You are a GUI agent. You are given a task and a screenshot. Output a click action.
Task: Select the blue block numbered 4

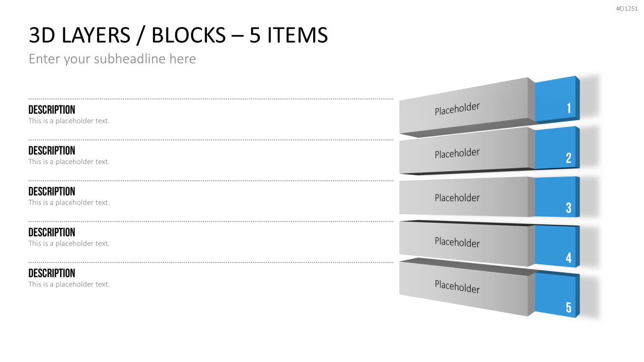(x=557, y=246)
